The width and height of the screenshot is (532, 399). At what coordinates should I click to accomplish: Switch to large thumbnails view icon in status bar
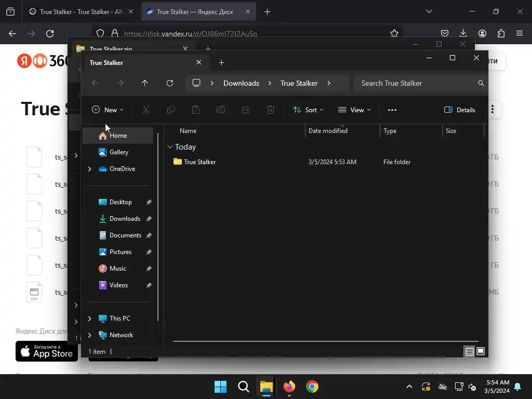(481, 352)
